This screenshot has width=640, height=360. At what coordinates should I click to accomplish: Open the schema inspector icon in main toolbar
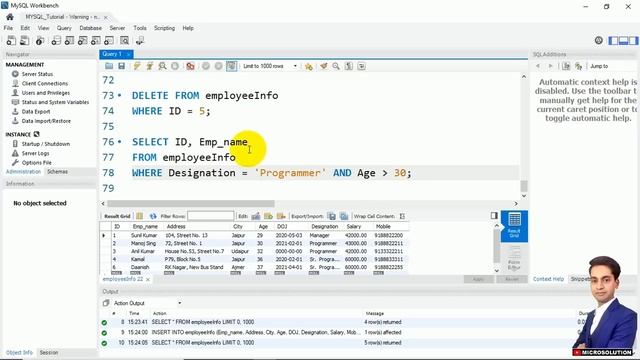pos(40,40)
